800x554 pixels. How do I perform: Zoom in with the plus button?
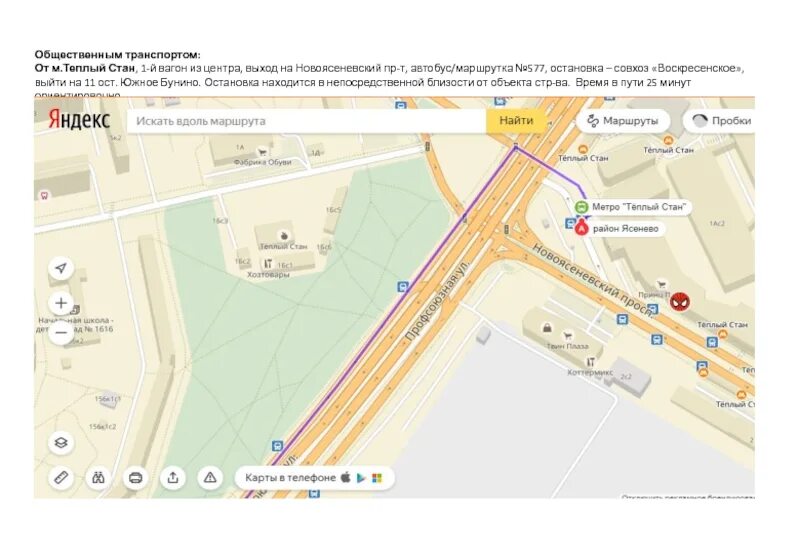pos(61,303)
